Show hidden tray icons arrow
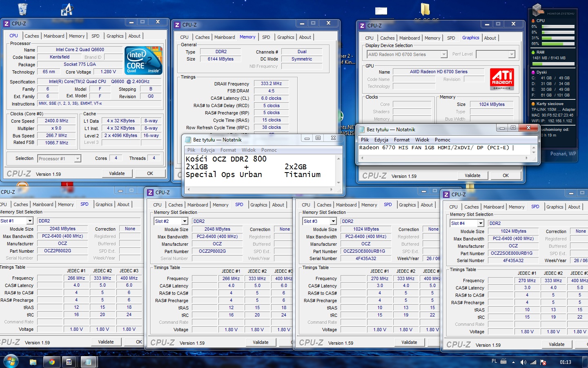This screenshot has width=588, height=368. click(x=514, y=362)
